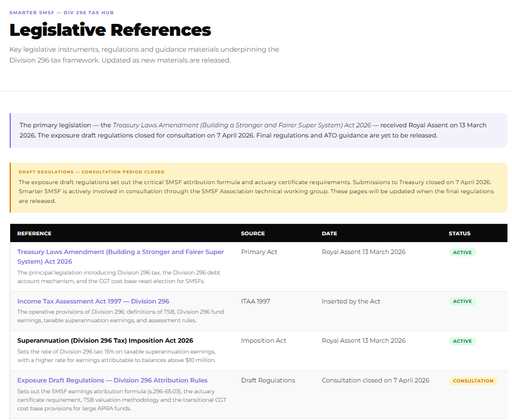Click the STATUS column header
The height and width of the screenshot is (420, 512).
[459, 234]
